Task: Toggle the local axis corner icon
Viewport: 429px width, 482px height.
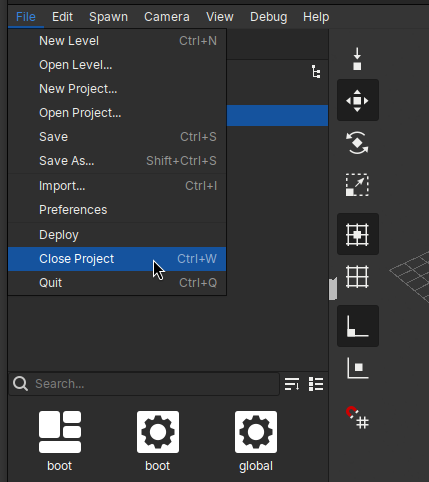Action: point(358,326)
